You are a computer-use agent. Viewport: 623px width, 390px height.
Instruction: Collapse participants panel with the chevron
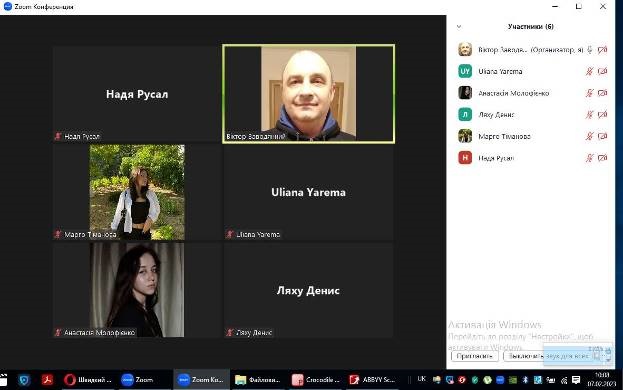coord(459,27)
